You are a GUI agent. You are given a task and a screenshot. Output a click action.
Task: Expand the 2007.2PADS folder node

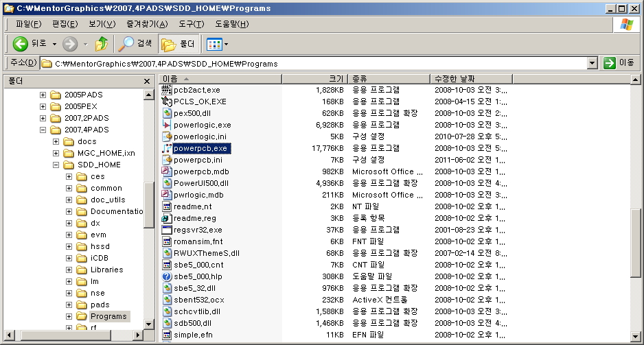click(43, 118)
